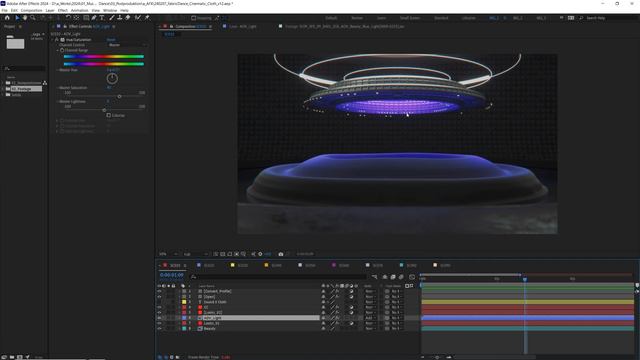Click the Master Saturation value

click(109, 88)
